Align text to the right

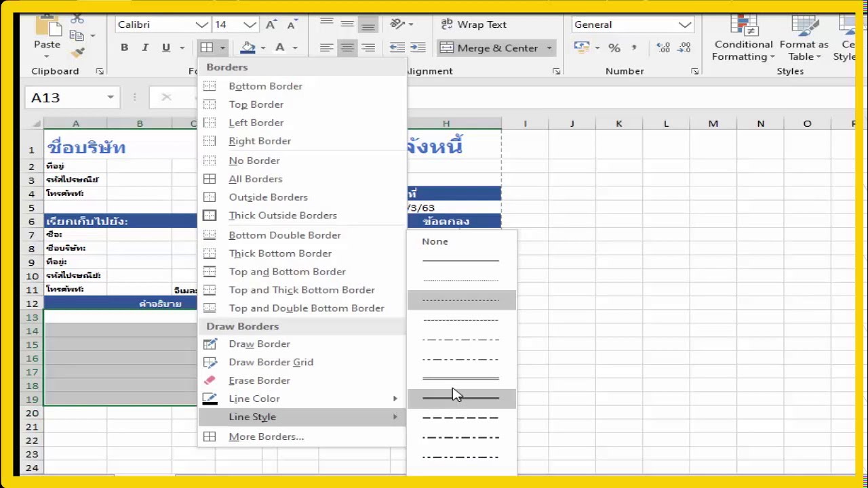[368, 47]
